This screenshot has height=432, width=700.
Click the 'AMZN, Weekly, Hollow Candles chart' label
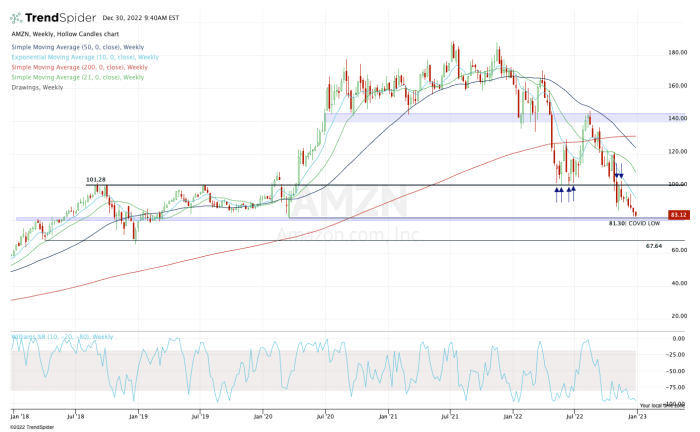point(65,34)
